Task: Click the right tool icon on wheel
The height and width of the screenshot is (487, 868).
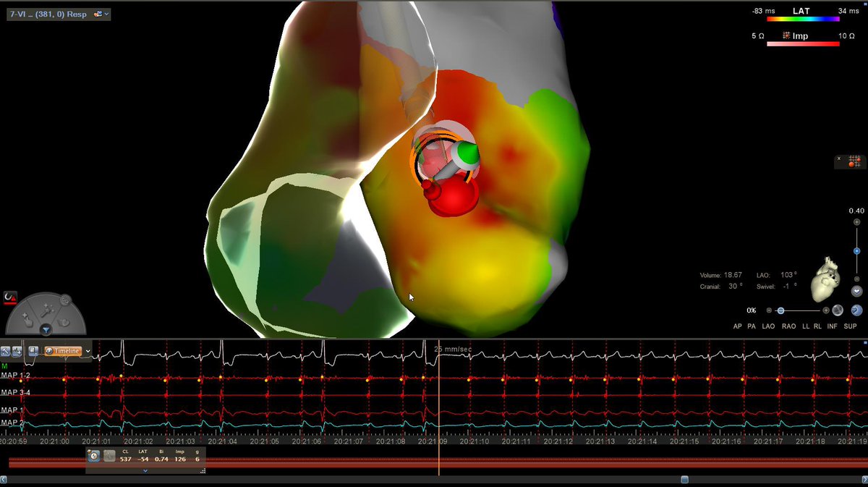Action: pyautogui.click(x=64, y=321)
